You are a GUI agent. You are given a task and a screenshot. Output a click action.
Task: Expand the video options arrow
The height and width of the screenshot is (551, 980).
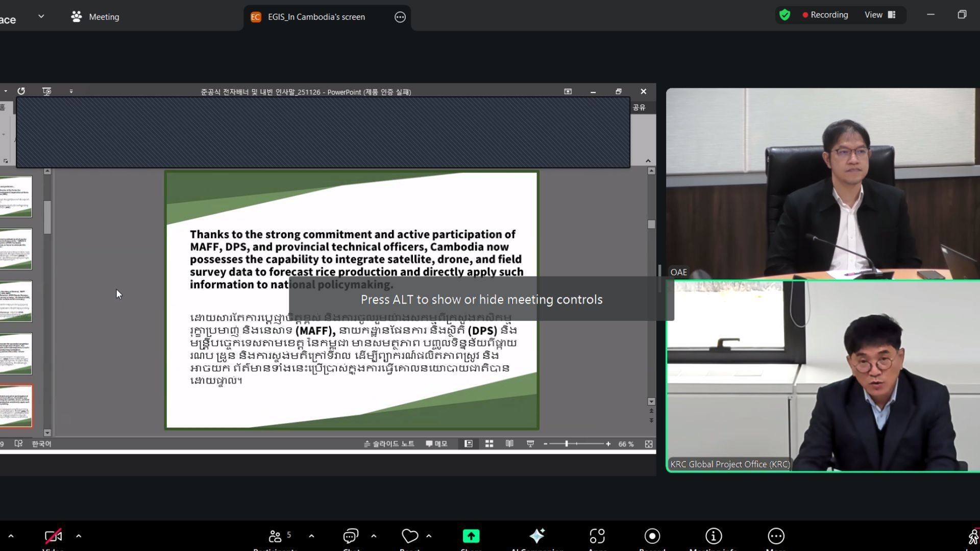click(79, 536)
